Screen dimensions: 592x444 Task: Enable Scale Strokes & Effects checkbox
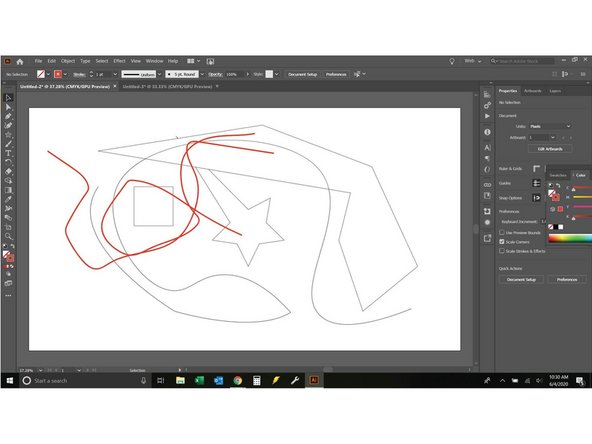502,251
